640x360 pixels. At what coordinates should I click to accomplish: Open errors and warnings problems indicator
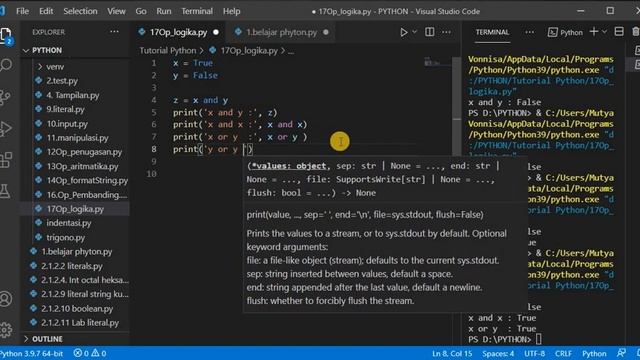coord(90,353)
